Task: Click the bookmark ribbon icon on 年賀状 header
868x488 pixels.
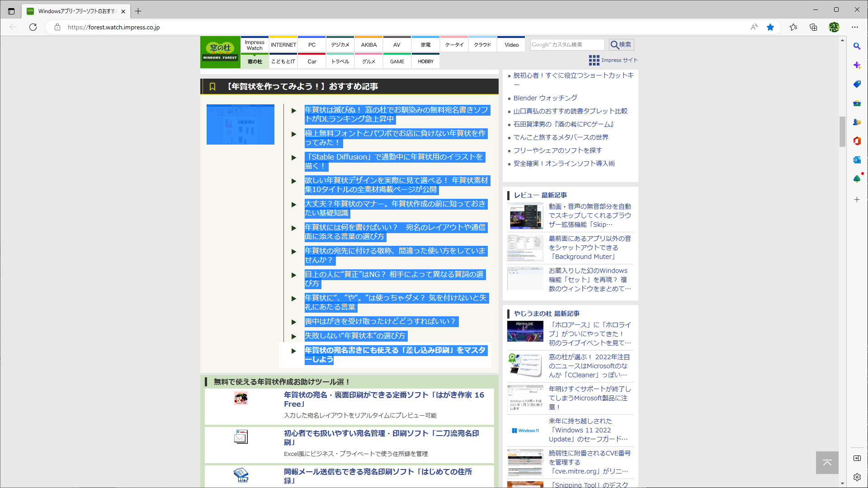Action: [x=212, y=86]
